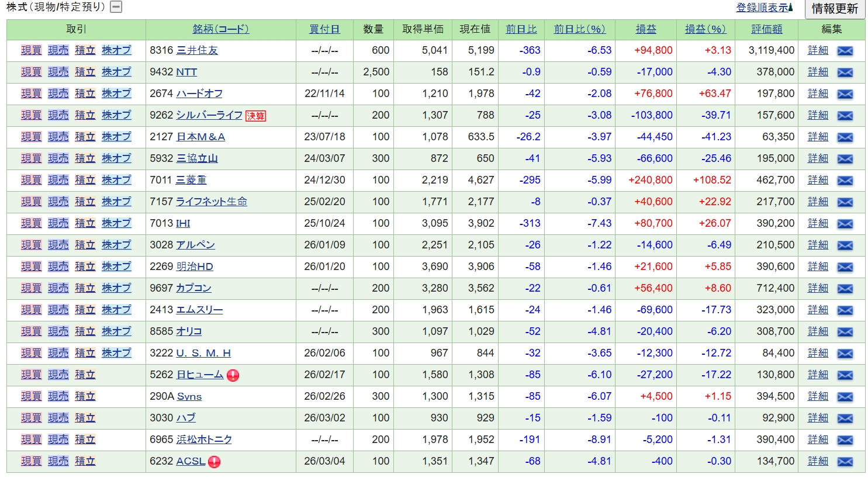Sort by the 評価額 column header
Image resolution: width=868 pixels, height=481 pixels.
coord(766,29)
